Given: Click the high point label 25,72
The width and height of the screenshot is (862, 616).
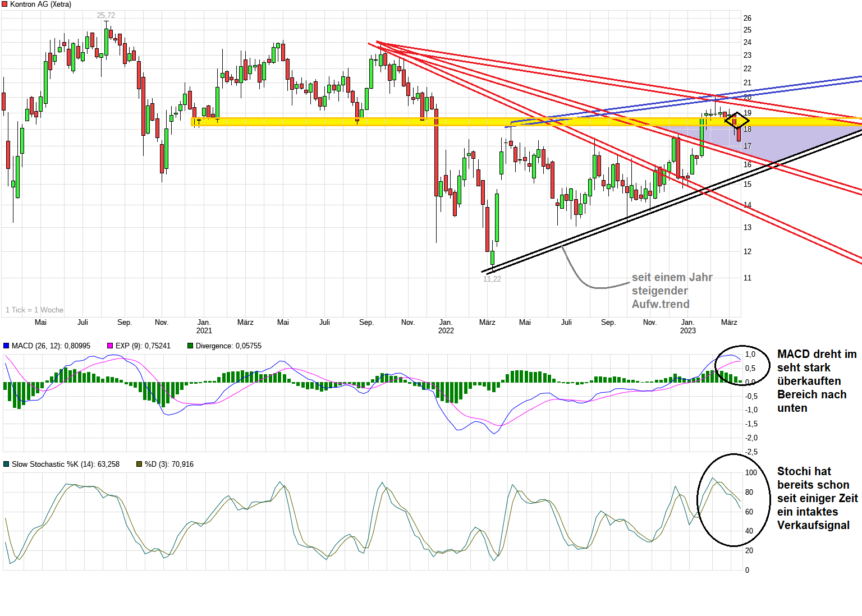Looking at the screenshot, I should (x=106, y=15).
